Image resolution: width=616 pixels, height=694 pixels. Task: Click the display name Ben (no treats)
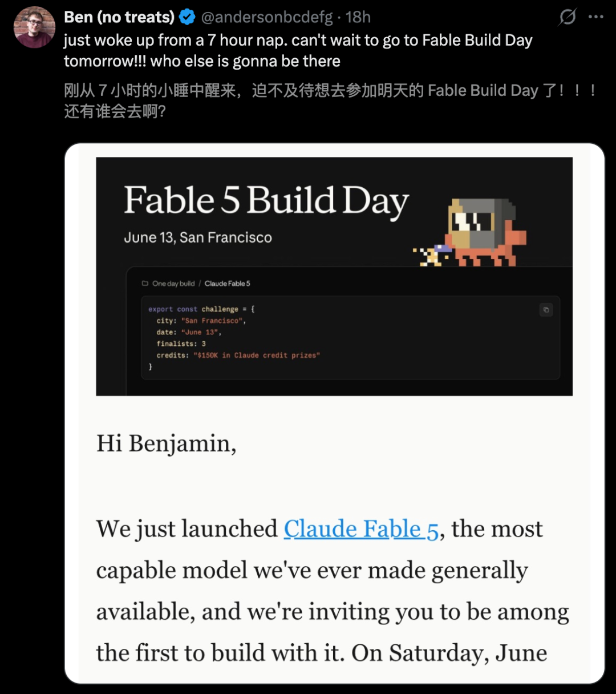[119, 17]
